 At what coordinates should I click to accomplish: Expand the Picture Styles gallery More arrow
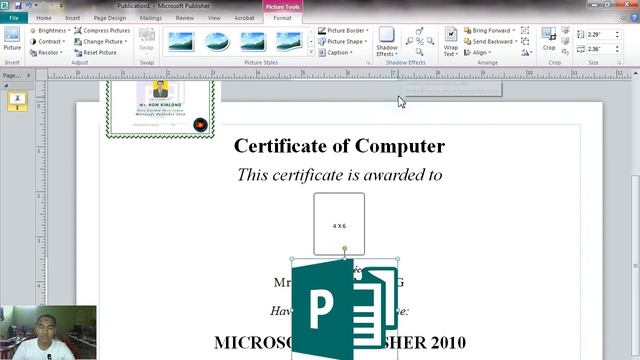[x=311, y=52]
